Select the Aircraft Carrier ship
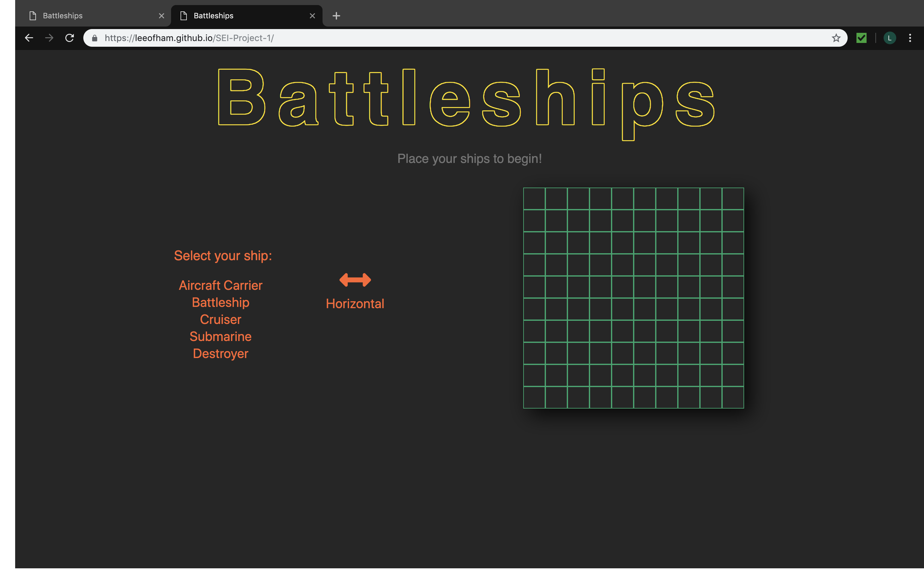 pos(221,285)
